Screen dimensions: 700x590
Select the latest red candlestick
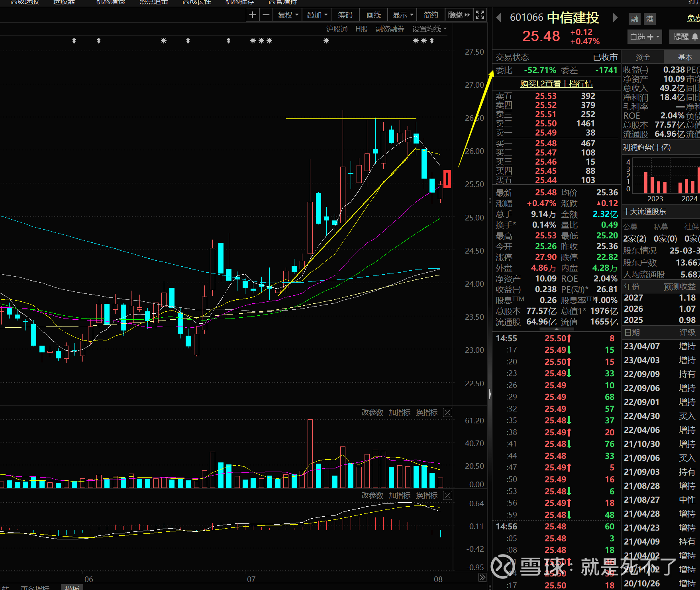tap(447, 179)
